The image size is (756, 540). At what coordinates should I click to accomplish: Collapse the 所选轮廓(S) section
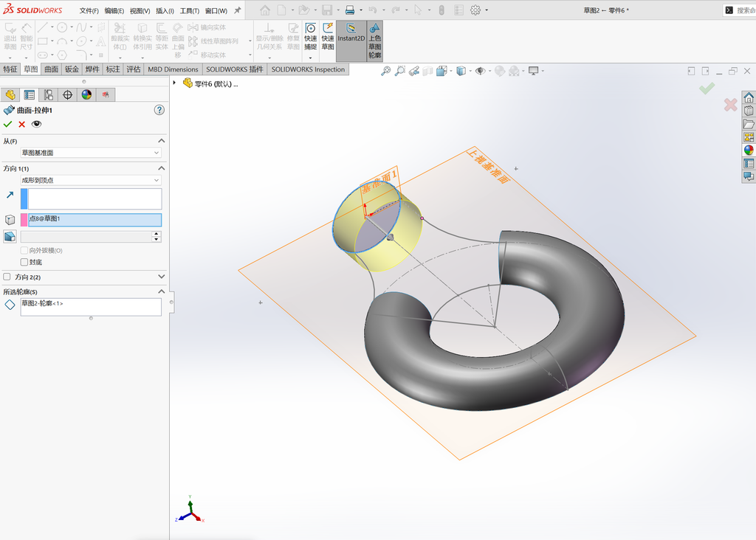click(x=162, y=291)
